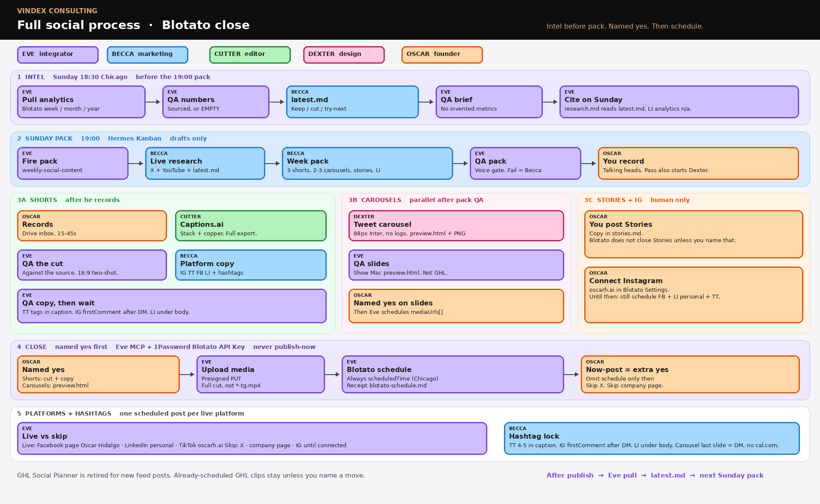The height and width of the screenshot is (504, 820).
Task: Click the EVE integrator legend chip
Action: tap(58, 55)
